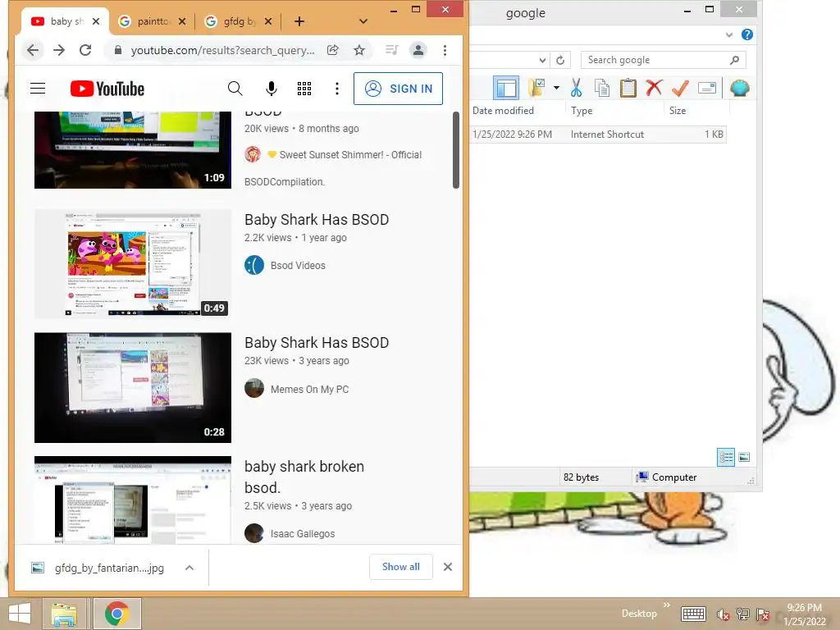Switch Explorer to details view icon
Screen dimensions: 840x630
pyautogui.click(x=726, y=457)
